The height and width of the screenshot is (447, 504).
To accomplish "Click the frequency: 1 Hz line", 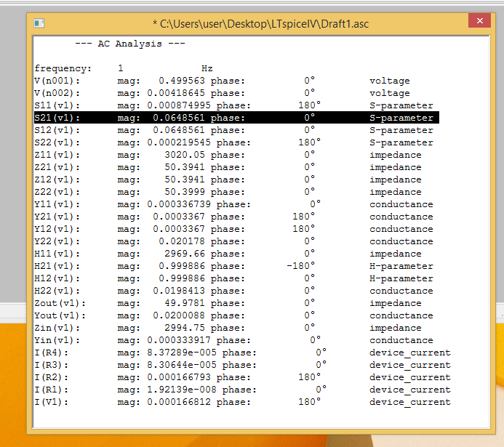I will [124, 68].
